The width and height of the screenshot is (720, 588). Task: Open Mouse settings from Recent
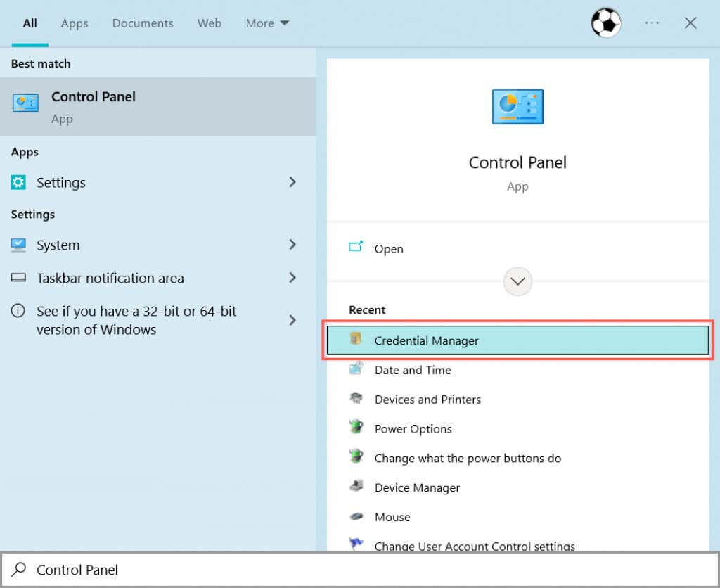tap(517, 517)
